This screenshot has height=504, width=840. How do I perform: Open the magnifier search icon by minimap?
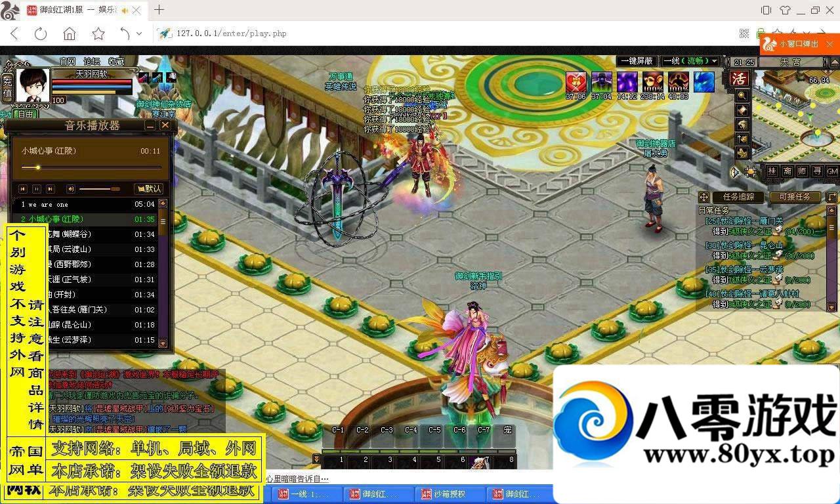point(742,96)
